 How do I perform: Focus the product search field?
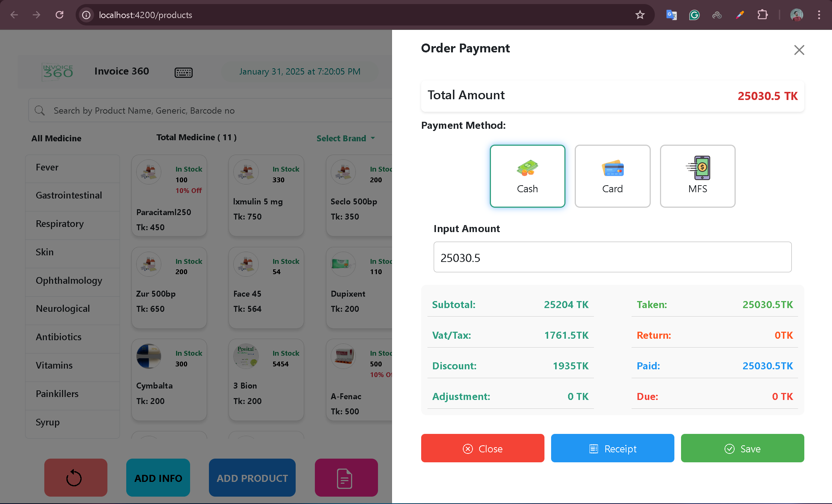[x=210, y=110]
